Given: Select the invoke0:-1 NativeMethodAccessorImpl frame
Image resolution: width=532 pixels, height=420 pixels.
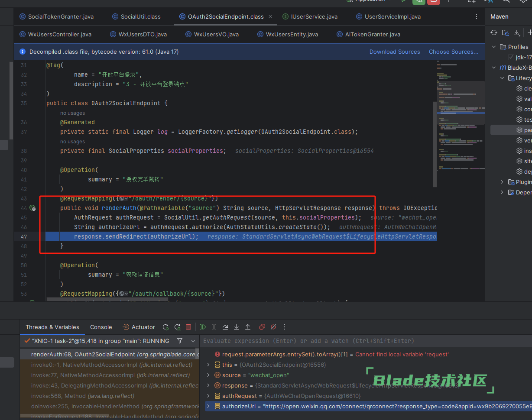Looking at the screenshot, I should point(110,365).
